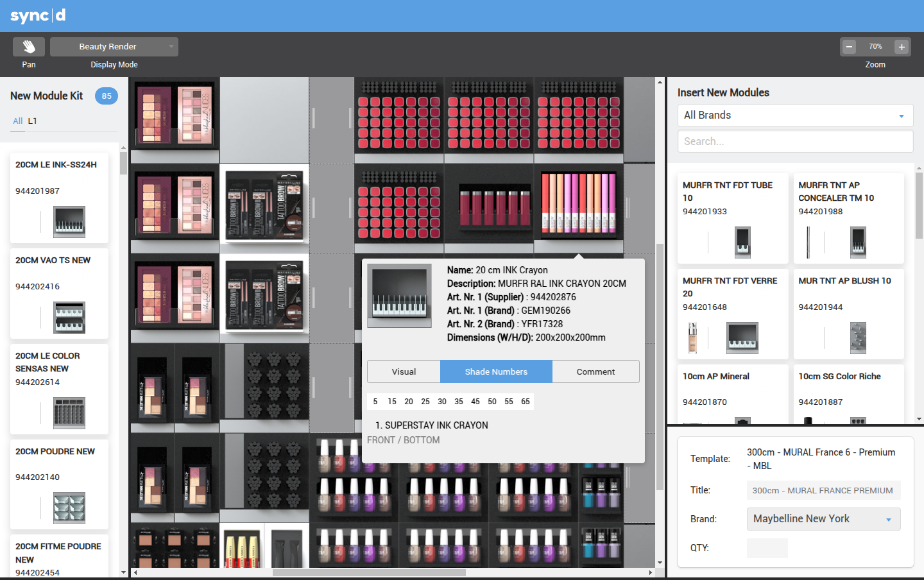Click the planogram horizontal scrollbar thumb

coord(369,572)
